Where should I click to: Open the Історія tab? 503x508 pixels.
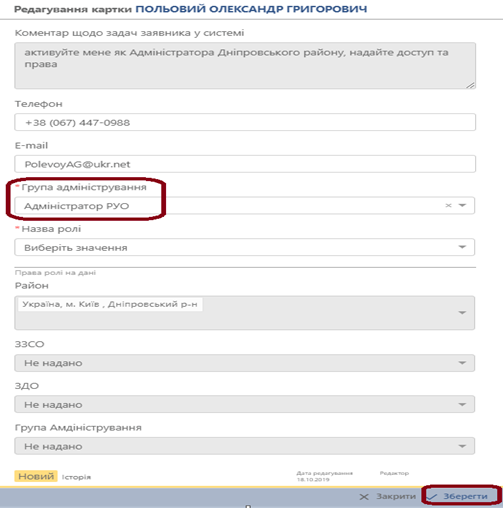(76, 477)
